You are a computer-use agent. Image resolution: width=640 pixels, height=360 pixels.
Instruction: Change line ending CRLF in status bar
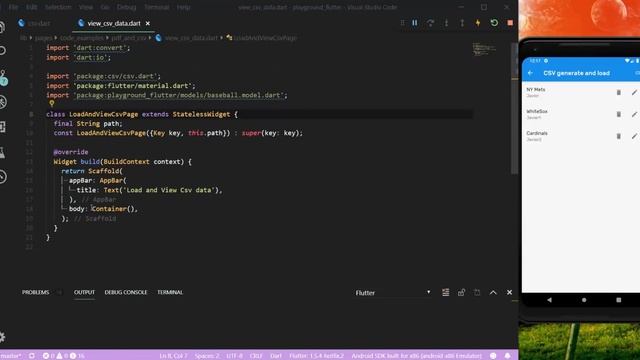[256, 356]
